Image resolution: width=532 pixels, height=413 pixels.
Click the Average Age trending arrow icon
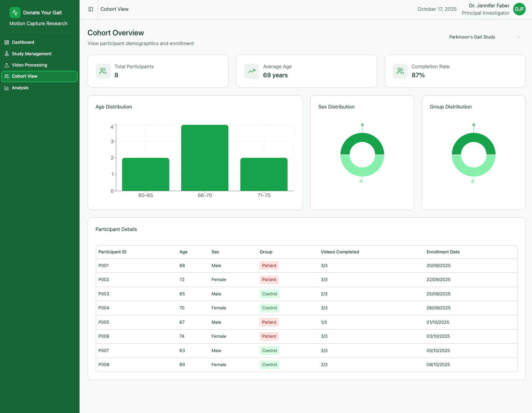coord(251,71)
